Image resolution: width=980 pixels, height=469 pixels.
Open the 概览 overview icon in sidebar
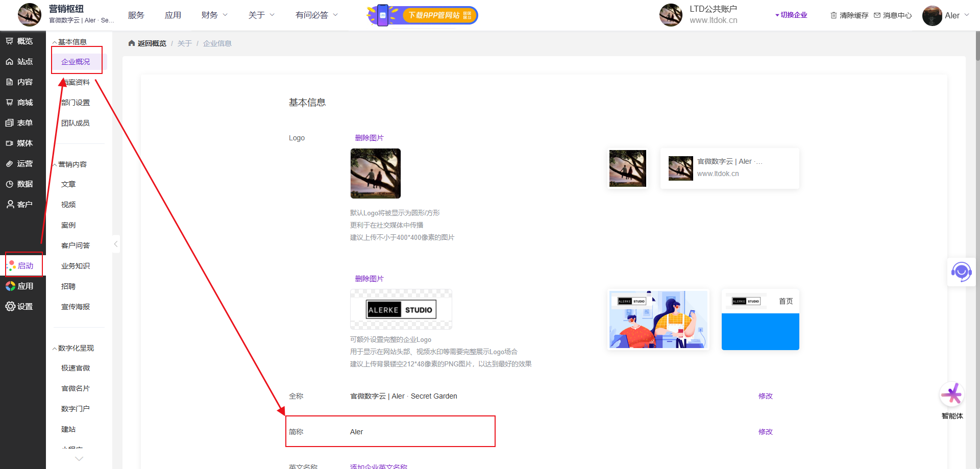(x=9, y=41)
